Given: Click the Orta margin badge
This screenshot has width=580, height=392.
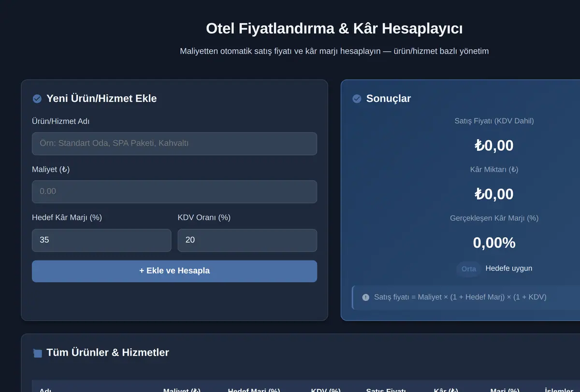Looking at the screenshot, I should pyautogui.click(x=469, y=269).
